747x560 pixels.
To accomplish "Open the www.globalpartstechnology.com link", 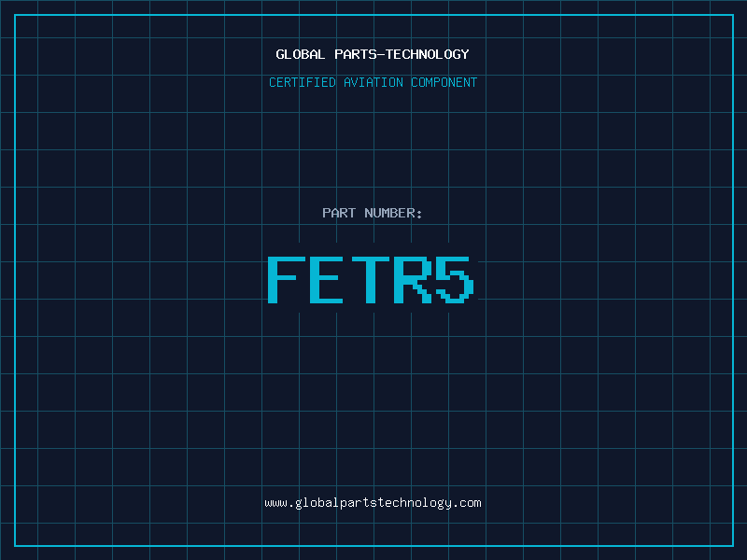I will (x=373, y=503).
